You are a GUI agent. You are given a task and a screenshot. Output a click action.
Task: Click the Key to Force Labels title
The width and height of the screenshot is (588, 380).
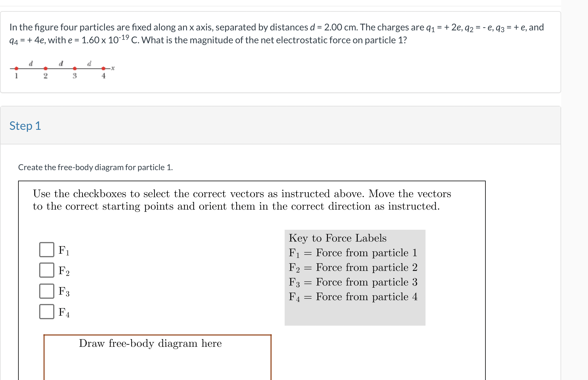(338, 238)
